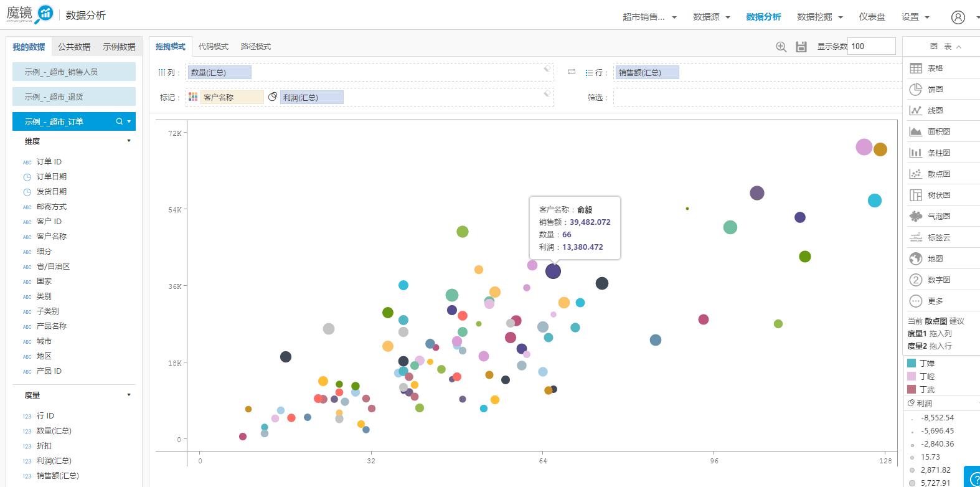Open the 数据源 dropdown menu
Screen dimensions: 980x487
pyautogui.click(x=711, y=17)
